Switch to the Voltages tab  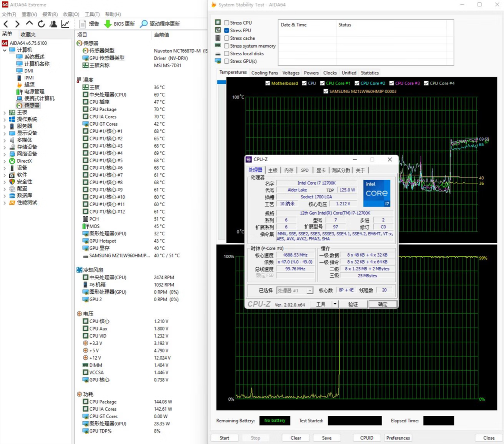pyautogui.click(x=291, y=73)
